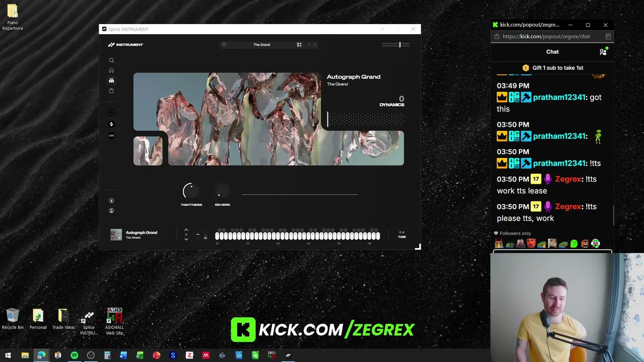Click the Dynamics dotted meter

366,120
